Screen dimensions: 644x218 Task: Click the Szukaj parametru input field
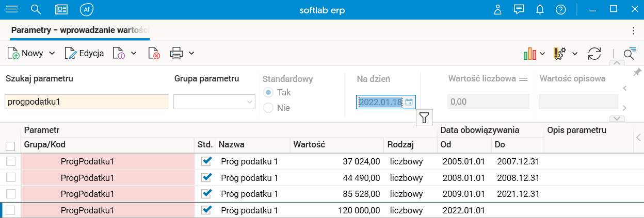click(x=87, y=102)
